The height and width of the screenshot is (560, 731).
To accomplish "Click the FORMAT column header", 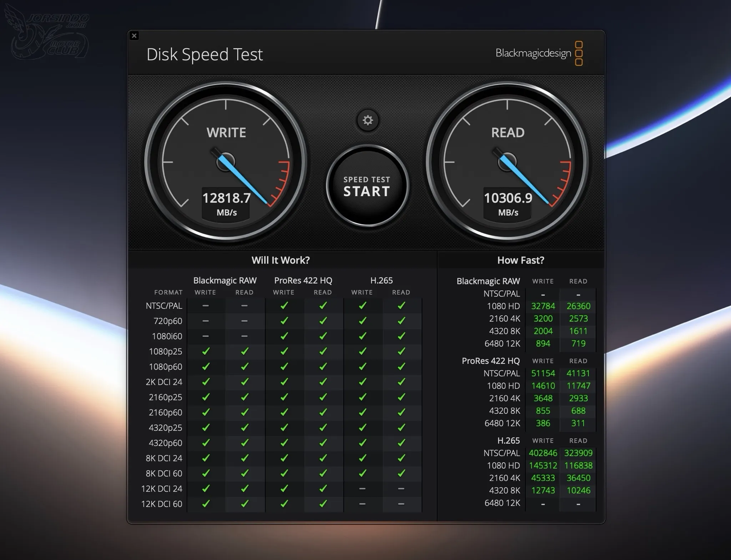I will [168, 292].
